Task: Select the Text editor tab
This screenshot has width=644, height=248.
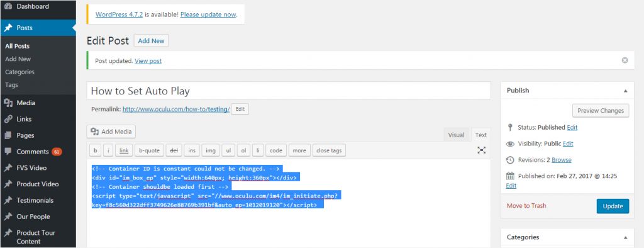Action: pos(481,135)
